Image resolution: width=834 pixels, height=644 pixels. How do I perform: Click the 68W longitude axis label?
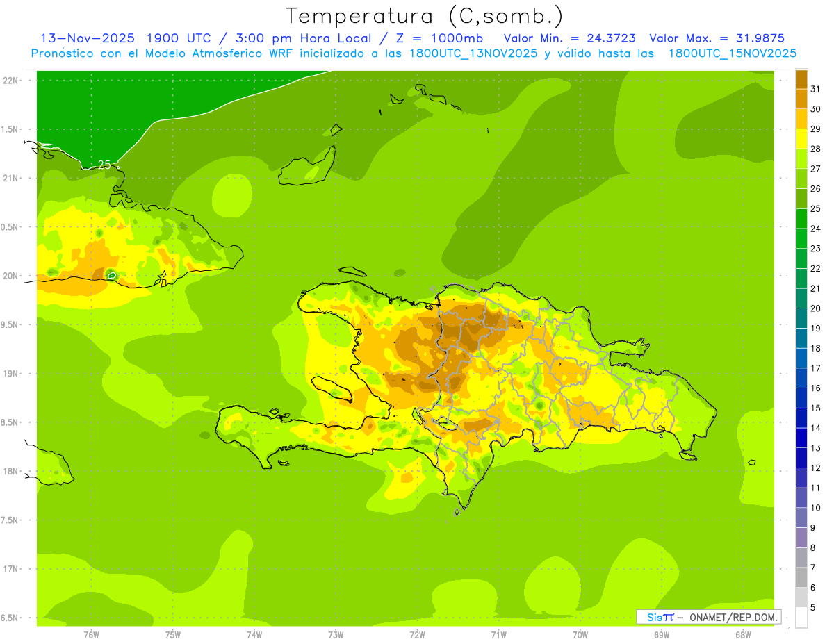(743, 635)
